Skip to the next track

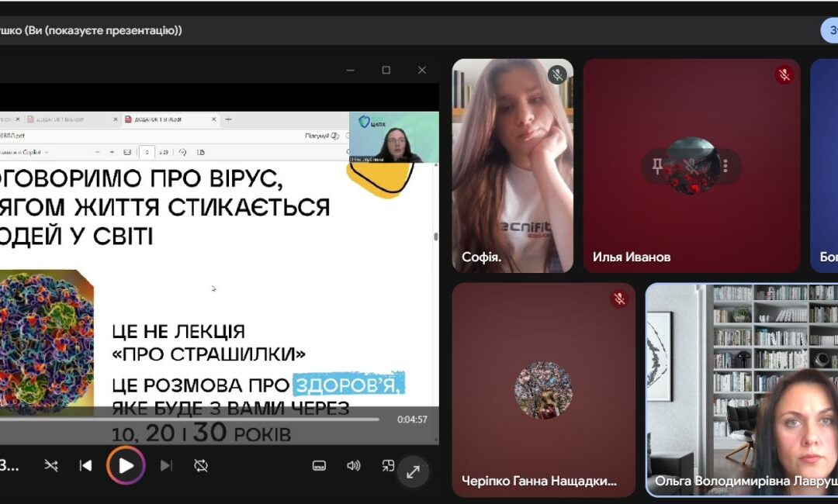[166, 465]
